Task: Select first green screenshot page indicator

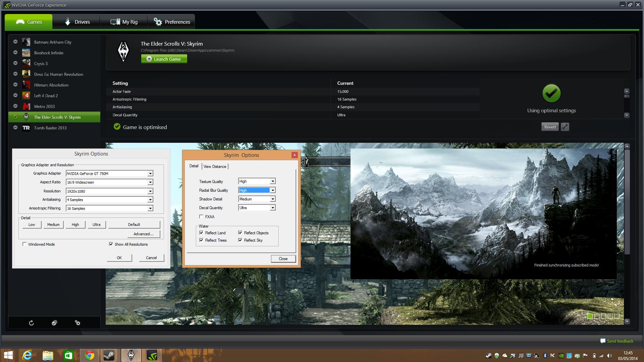Action: (590, 316)
